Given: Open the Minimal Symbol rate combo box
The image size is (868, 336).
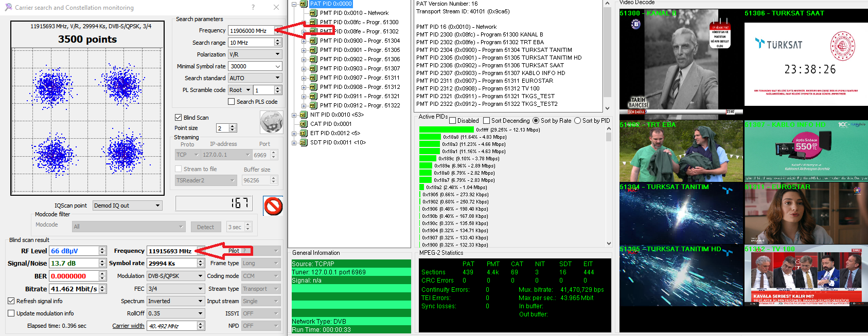Looking at the screenshot, I should point(255,66).
